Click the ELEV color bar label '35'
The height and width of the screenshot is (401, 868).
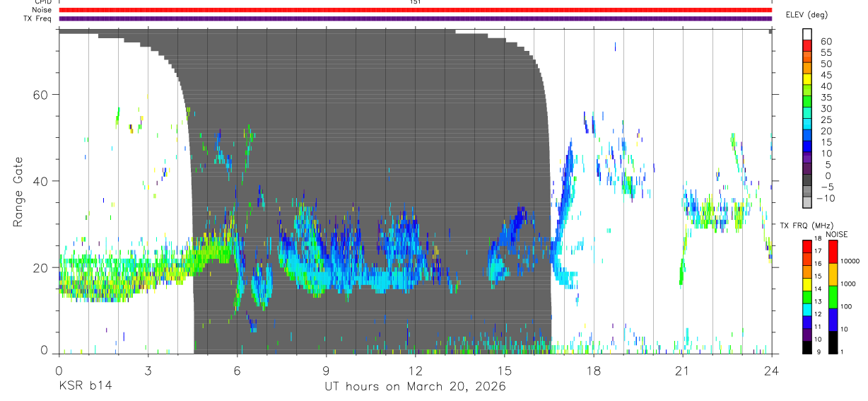tap(826, 98)
